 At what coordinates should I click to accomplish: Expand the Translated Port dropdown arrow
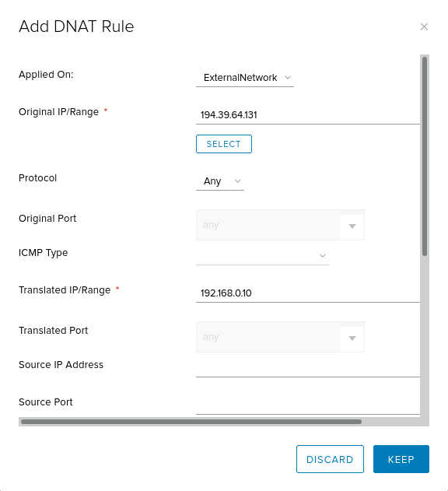click(352, 338)
